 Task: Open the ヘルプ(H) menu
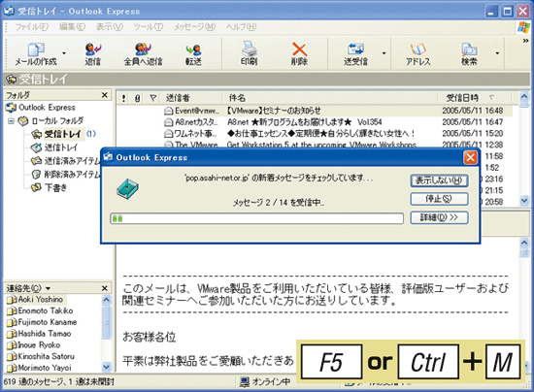point(242,27)
